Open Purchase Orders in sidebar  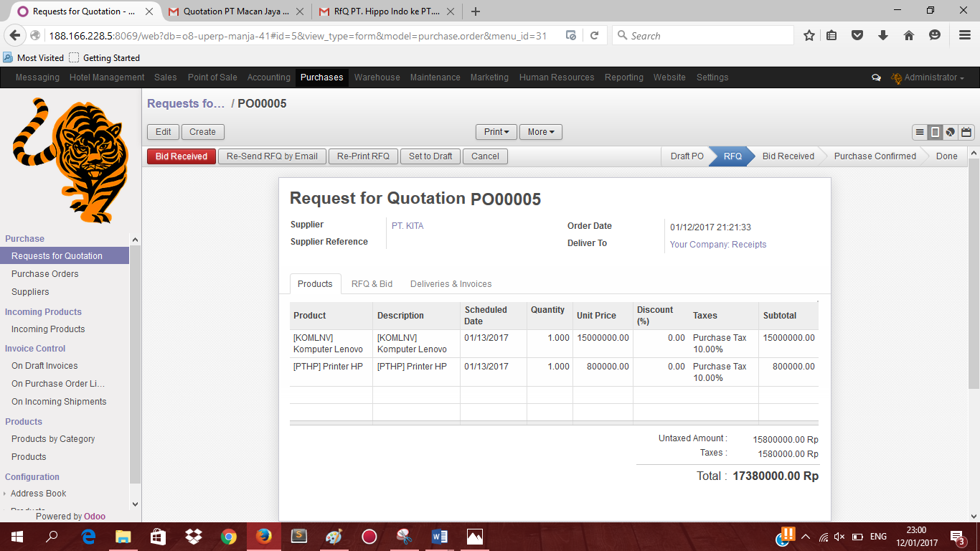(x=44, y=274)
